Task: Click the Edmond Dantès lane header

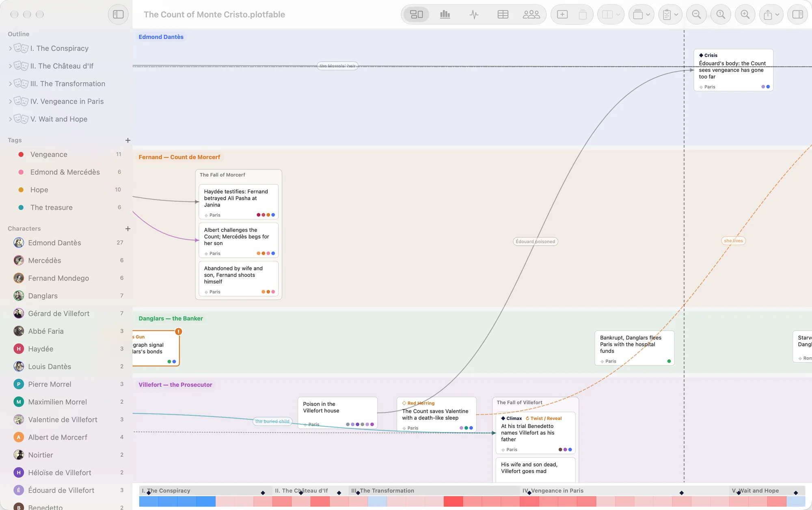Action: pos(161,37)
